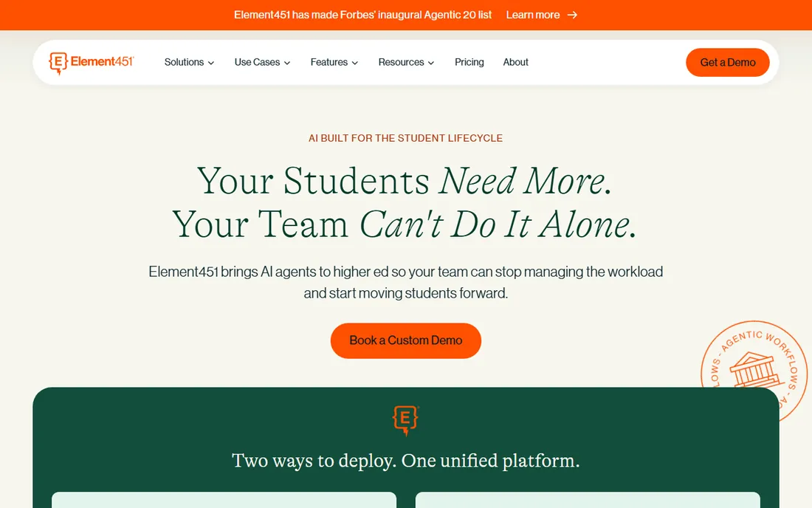The width and height of the screenshot is (812, 508).
Task: Click the Get a Demo button
Action: (728, 63)
